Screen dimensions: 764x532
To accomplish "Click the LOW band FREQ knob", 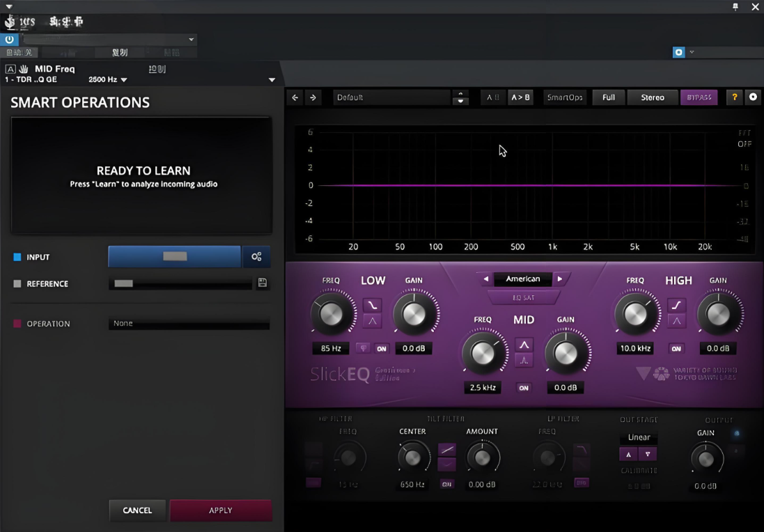I will coord(331,314).
